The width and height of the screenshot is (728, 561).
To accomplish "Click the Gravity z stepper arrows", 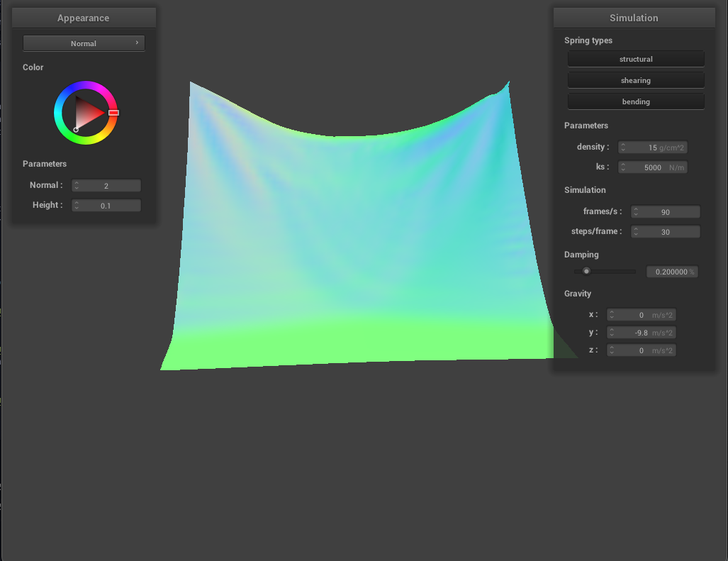I will pyautogui.click(x=612, y=350).
